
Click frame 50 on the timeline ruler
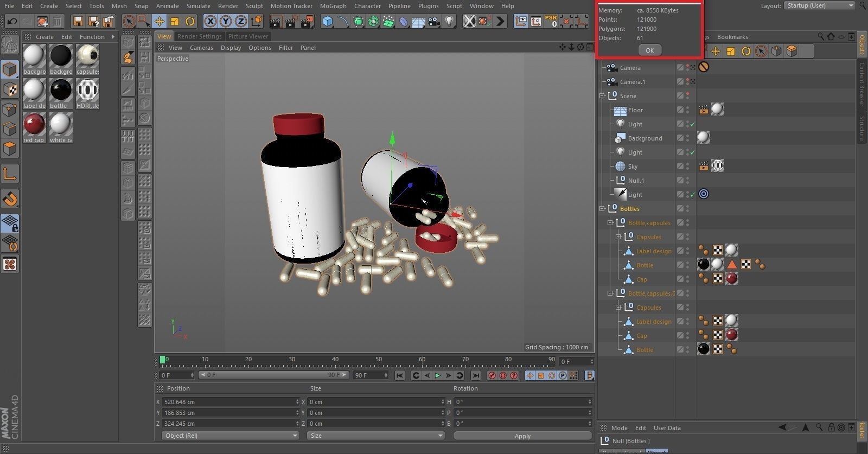click(379, 360)
